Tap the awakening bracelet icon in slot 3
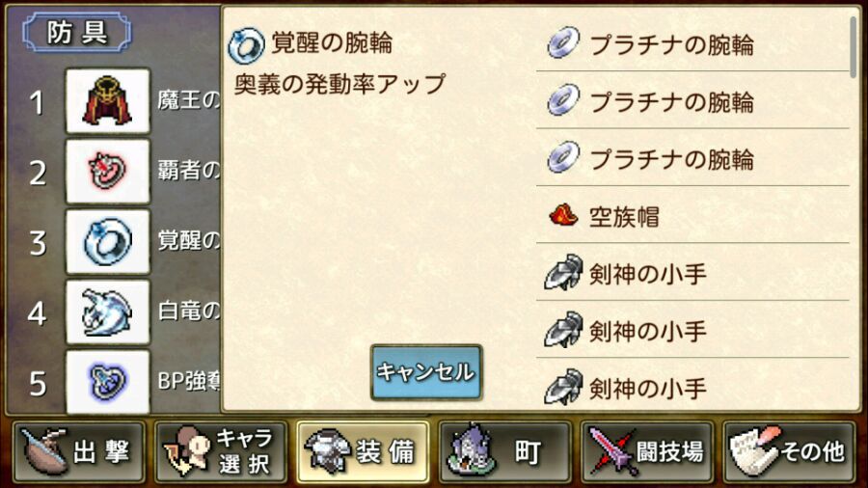 click(108, 241)
